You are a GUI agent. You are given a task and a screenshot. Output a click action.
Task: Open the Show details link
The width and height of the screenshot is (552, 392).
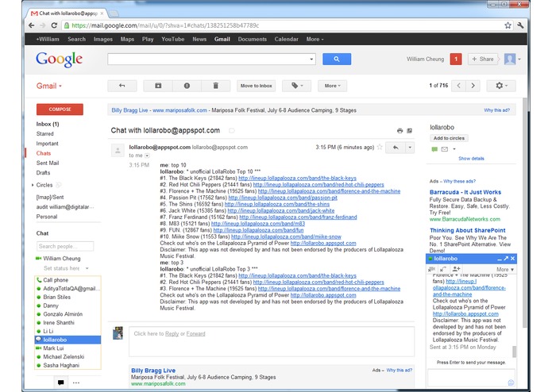(x=471, y=159)
